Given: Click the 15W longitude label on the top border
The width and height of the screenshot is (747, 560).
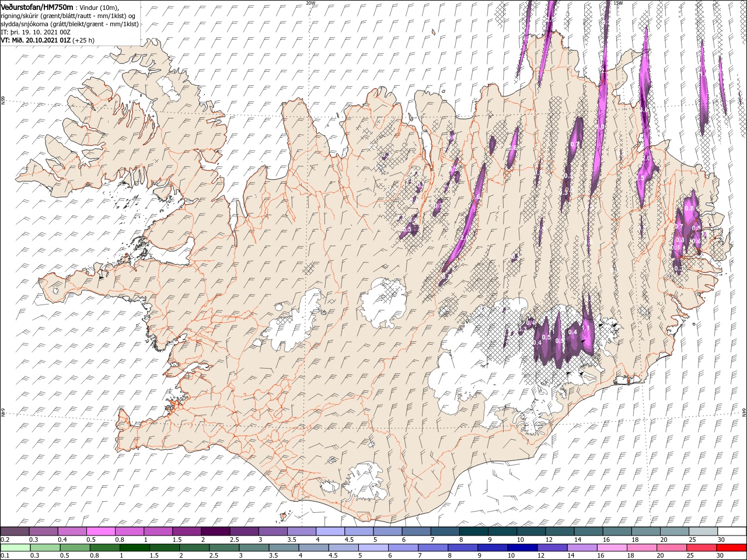Looking at the screenshot, I should coord(618,3).
